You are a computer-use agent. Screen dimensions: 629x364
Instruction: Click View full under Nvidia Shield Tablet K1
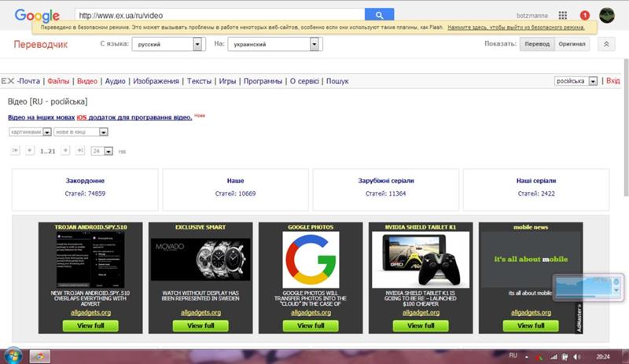coord(421,325)
